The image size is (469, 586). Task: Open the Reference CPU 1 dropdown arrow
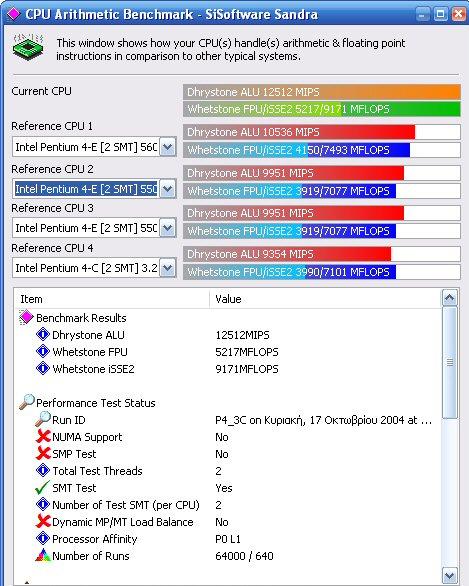pos(168,147)
